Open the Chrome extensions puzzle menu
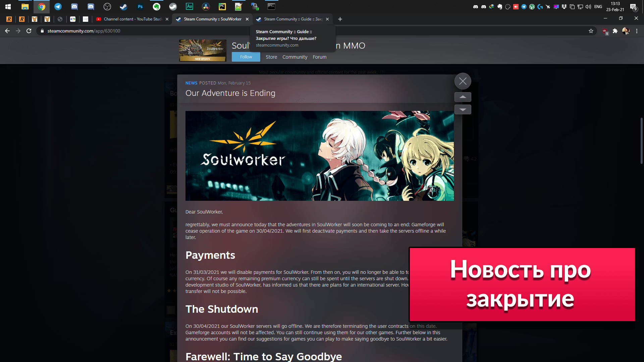644x362 pixels. coord(615,31)
